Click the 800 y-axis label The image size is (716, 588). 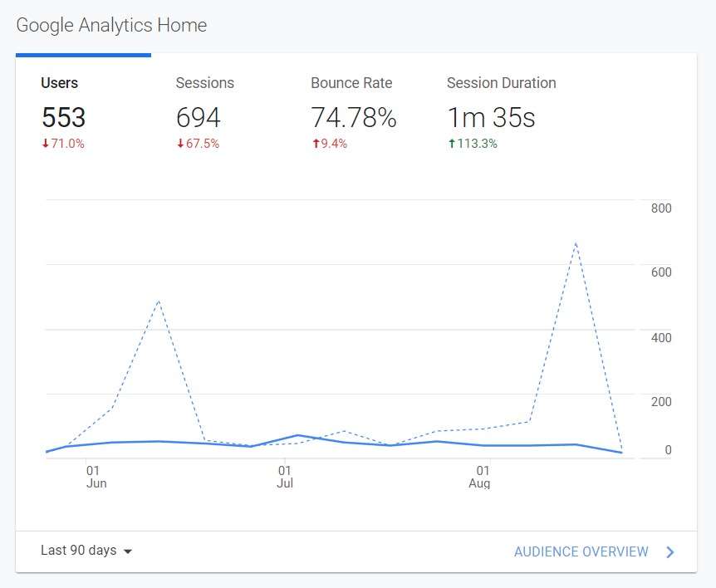661,208
